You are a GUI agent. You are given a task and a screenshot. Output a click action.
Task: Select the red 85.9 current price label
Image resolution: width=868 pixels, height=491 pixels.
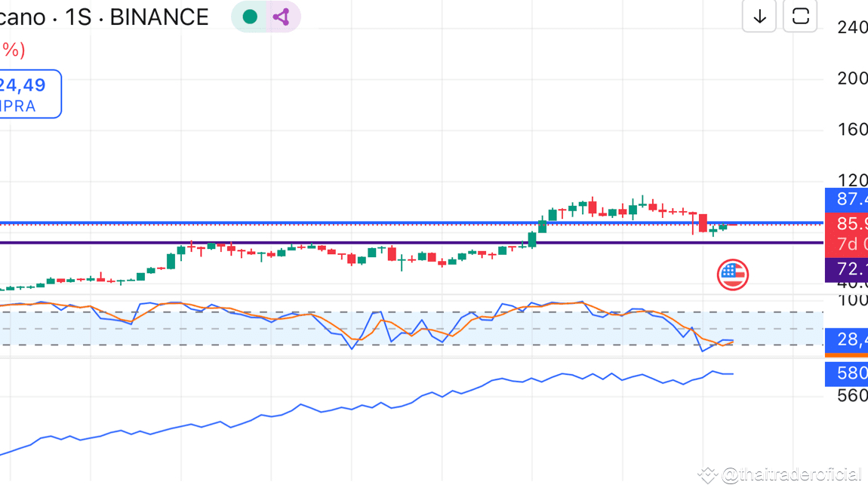(x=846, y=224)
